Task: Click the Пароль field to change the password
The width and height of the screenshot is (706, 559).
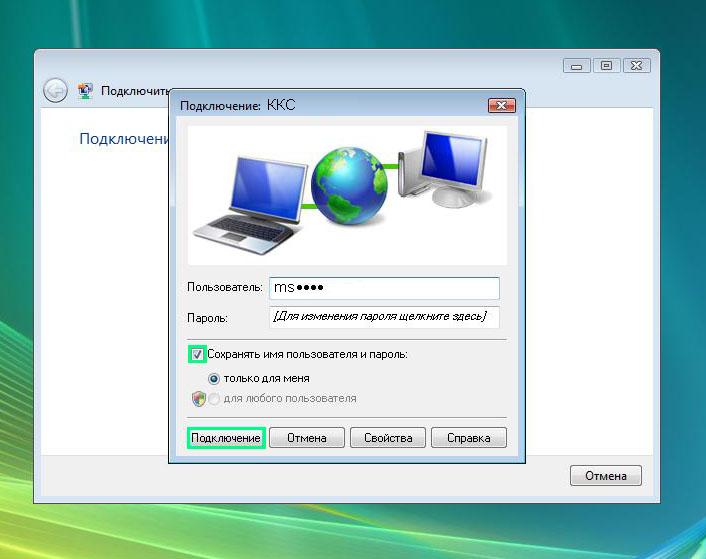Action: (384, 317)
